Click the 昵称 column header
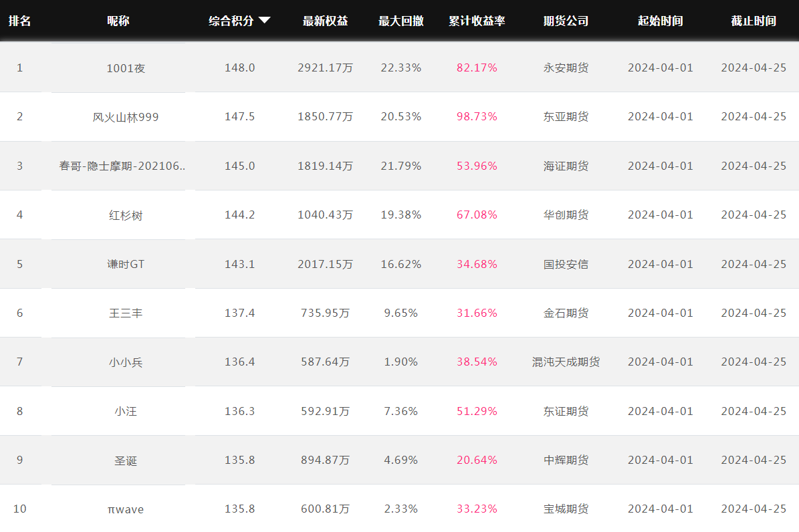The height and width of the screenshot is (532, 799). click(x=118, y=21)
